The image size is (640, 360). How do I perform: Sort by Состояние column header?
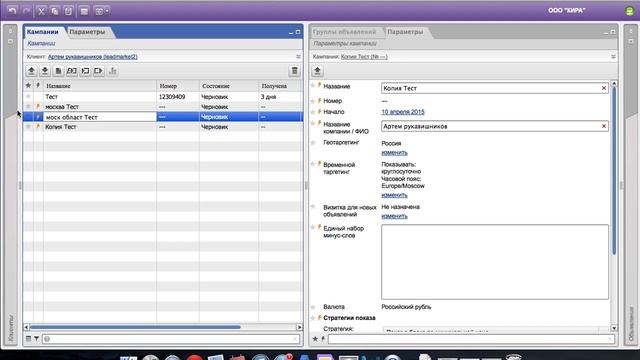pos(229,86)
